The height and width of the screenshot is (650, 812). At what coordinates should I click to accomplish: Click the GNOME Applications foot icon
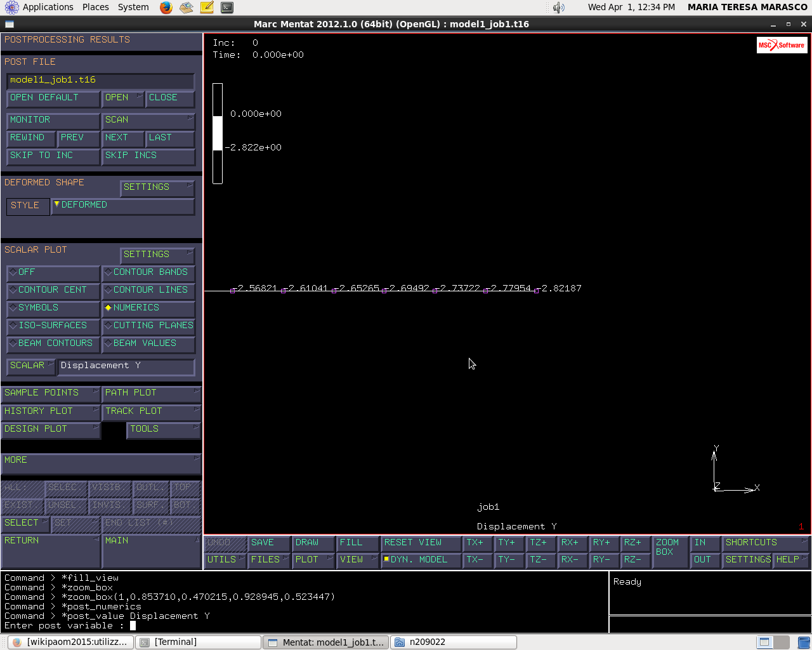coord(11,8)
